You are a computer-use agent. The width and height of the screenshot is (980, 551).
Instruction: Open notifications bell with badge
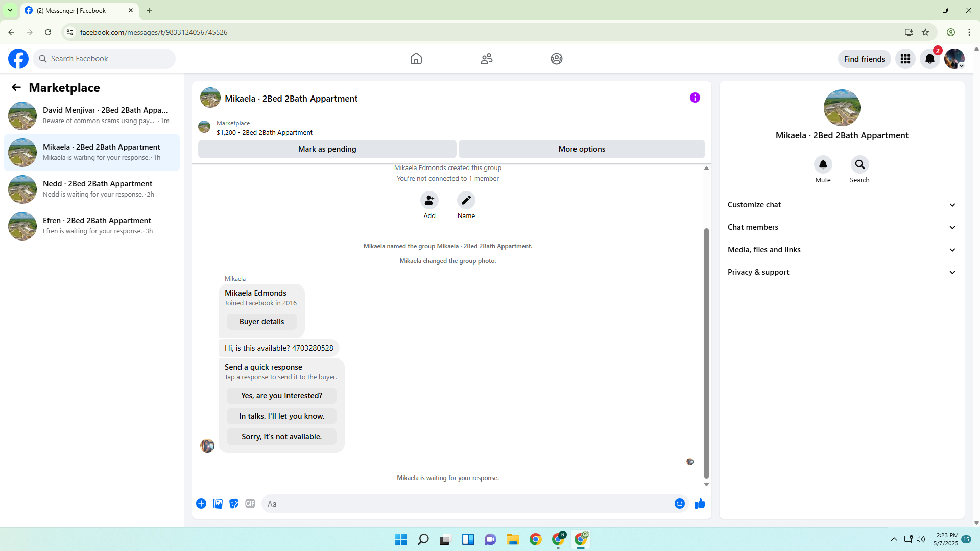tap(930, 59)
